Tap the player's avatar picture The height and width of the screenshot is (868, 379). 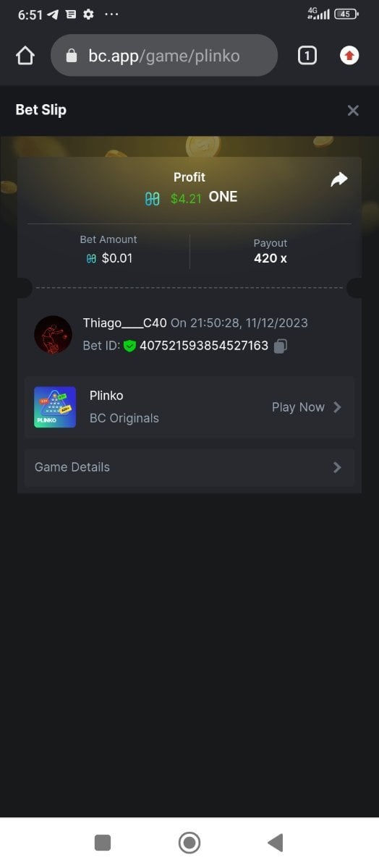pos(53,334)
